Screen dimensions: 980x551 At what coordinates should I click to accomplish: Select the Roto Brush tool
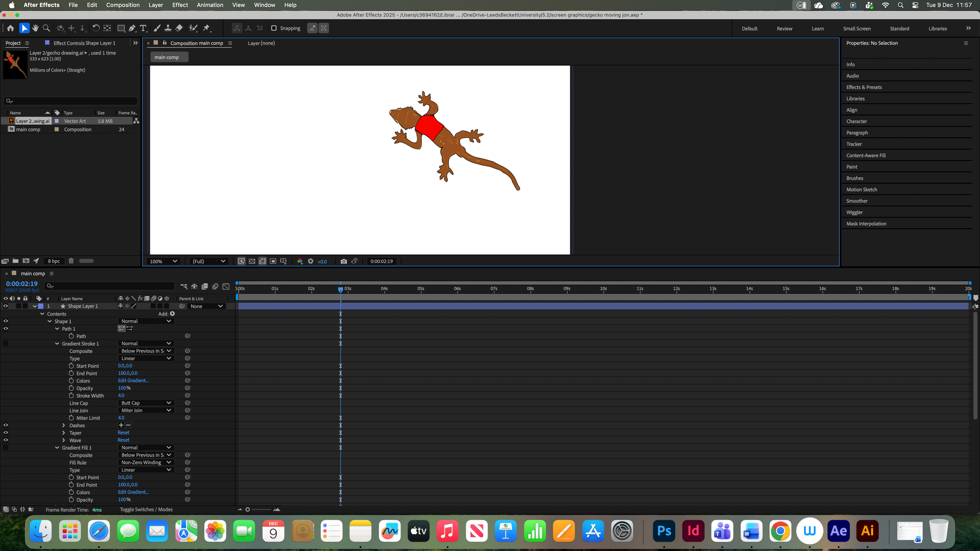point(194,28)
